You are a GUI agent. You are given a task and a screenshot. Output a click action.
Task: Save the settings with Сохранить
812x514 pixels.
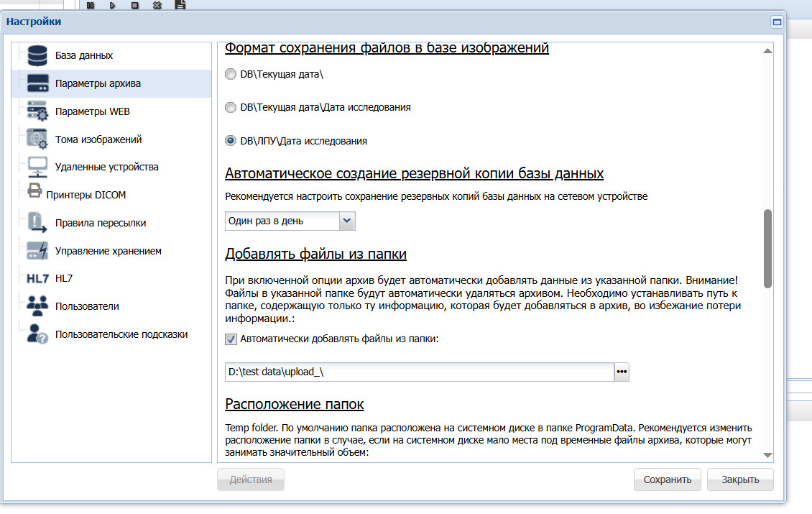(x=667, y=479)
